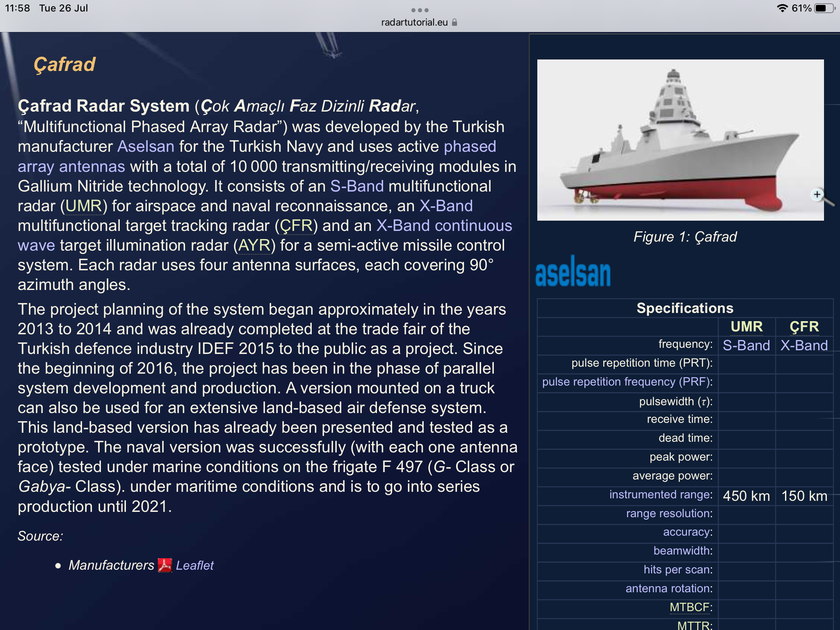Click the X-Band frequency value for ÇFR
840x630 pixels.
coord(803,345)
